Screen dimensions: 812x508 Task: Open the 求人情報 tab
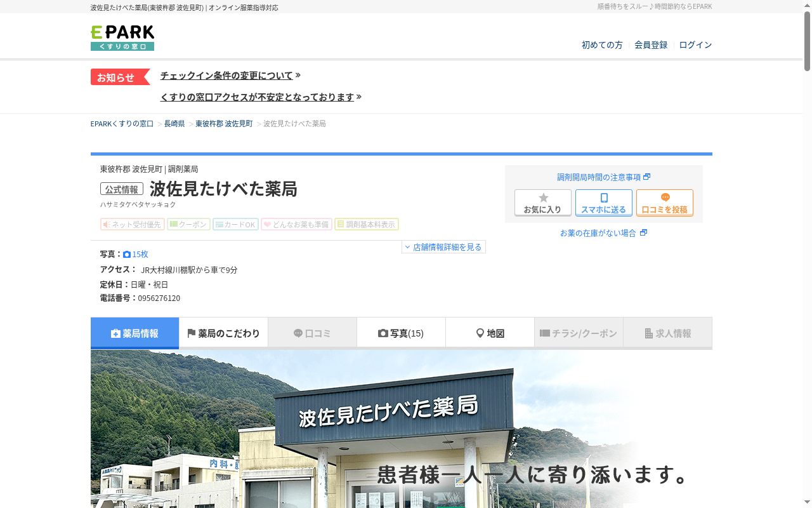click(667, 333)
